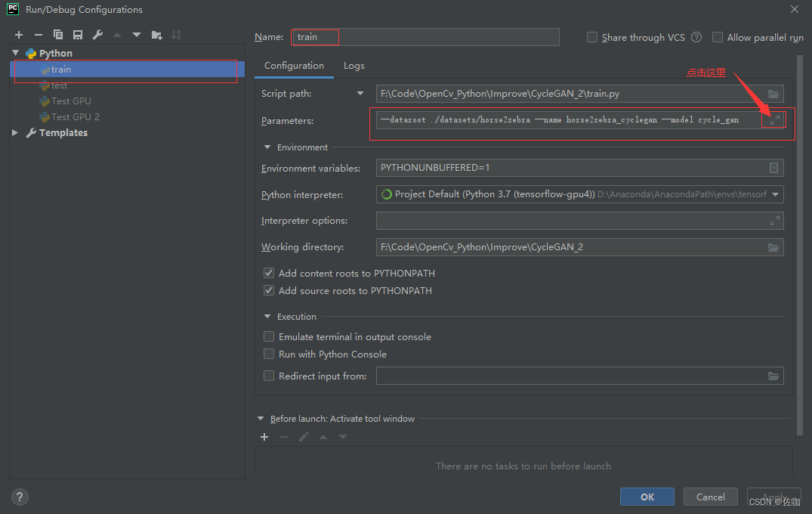Viewport: 812px width, 514px height.
Task: Enable Share through VCS
Action: tap(592, 37)
